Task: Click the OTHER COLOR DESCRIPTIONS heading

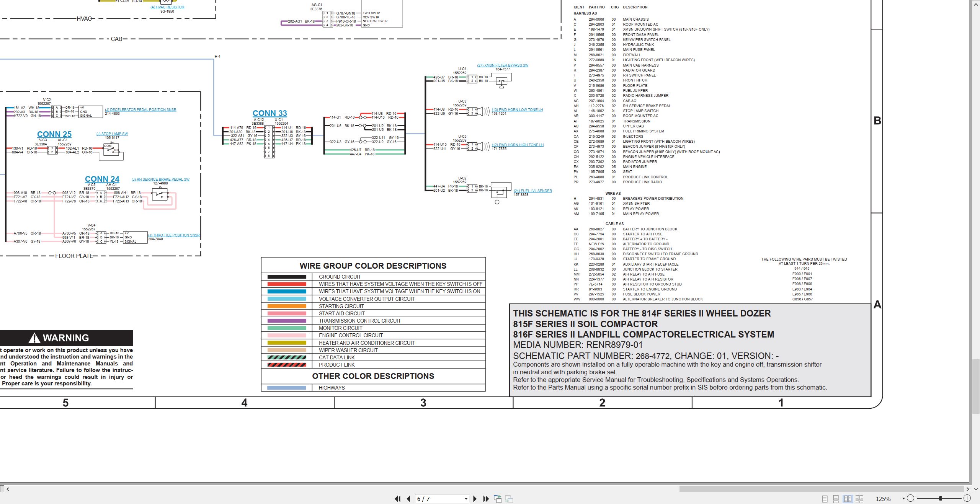Action: (x=373, y=376)
